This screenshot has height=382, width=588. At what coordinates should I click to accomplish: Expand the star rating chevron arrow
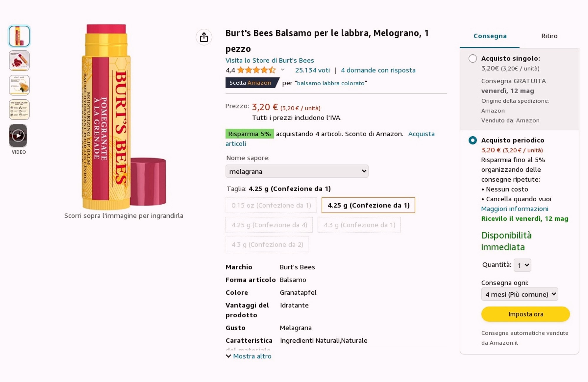pos(283,70)
